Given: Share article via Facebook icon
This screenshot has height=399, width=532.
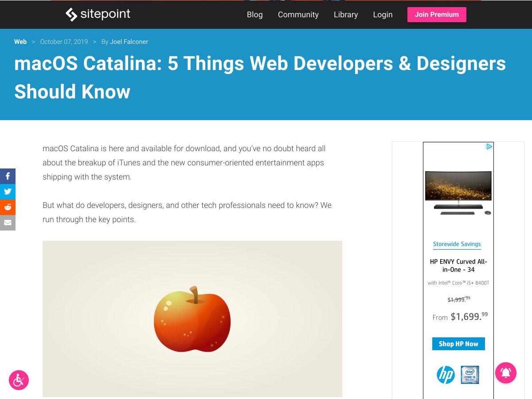Looking at the screenshot, I should [8, 176].
